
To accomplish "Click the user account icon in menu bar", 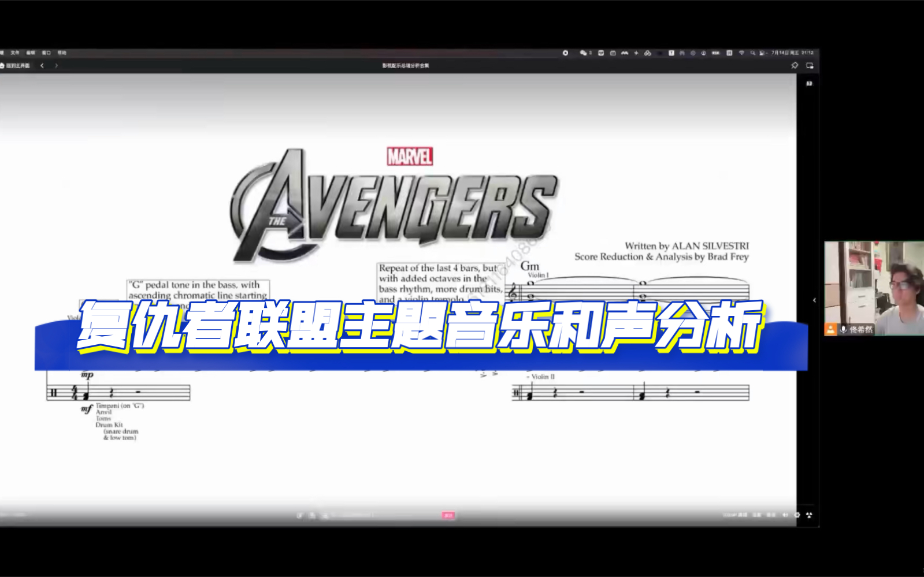I will tap(704, 53).
